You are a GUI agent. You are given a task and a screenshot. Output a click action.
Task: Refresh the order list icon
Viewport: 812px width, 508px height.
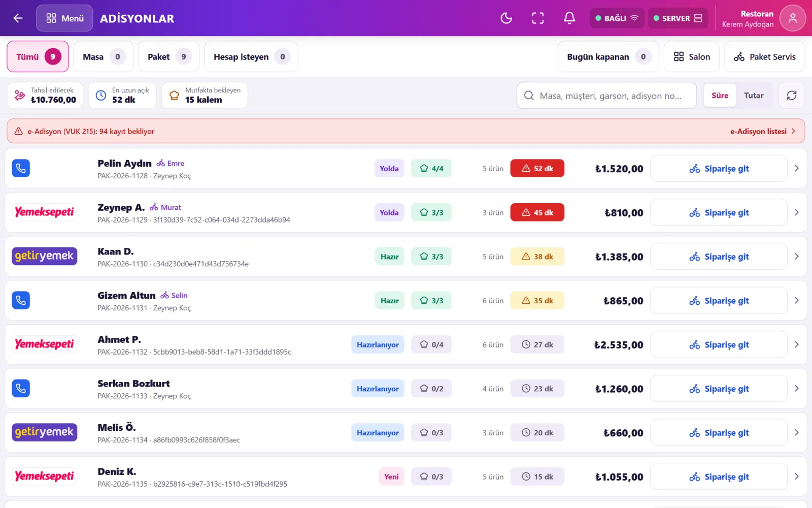tap(791, 96)
